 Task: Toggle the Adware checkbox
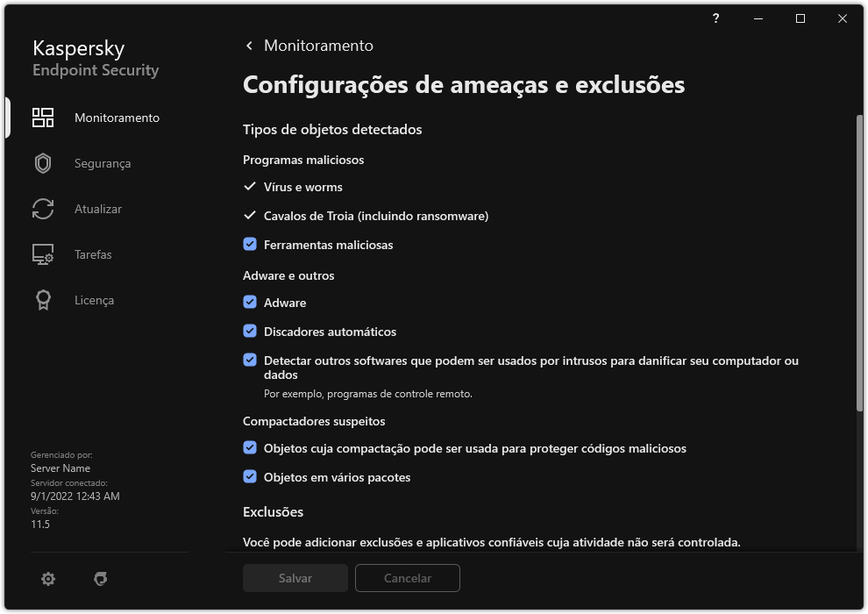250,303
